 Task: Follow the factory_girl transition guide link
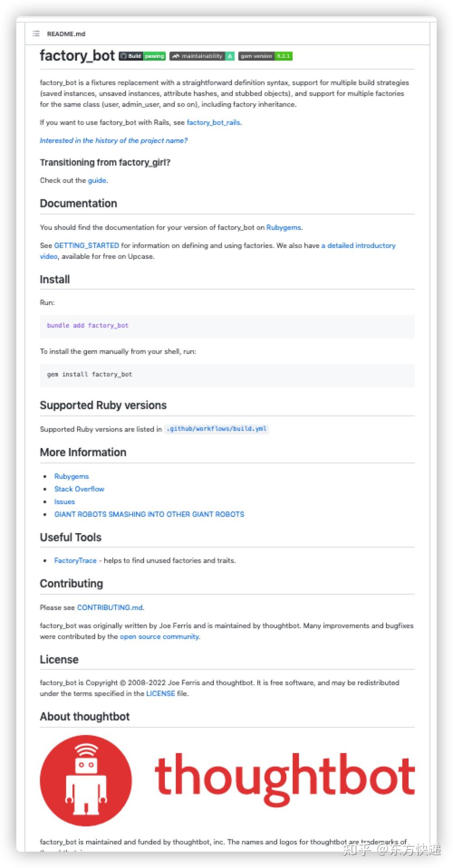(x=97, y=180)
